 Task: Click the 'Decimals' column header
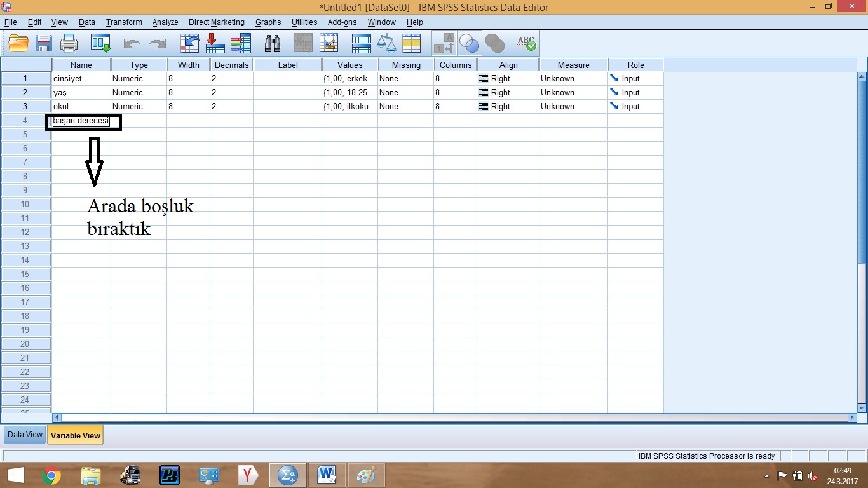231,65
